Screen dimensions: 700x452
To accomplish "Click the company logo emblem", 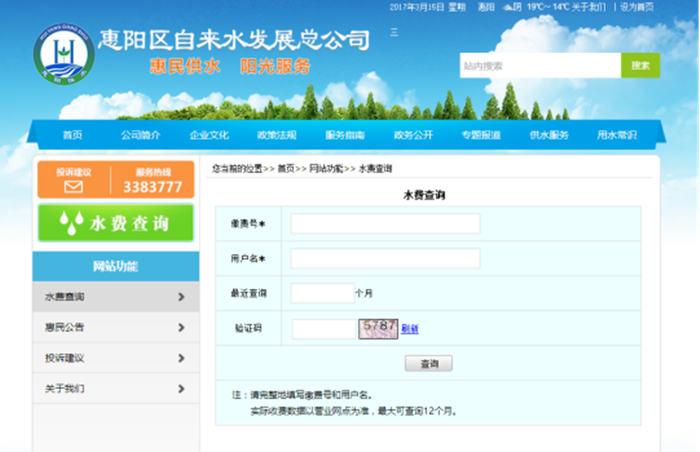I will (62, 55).
